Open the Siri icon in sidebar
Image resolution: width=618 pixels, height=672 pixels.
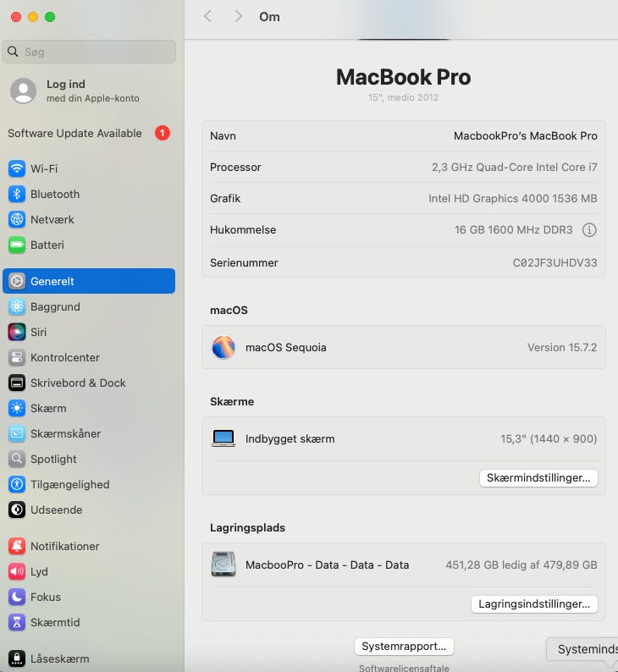[x=17, y=332]
